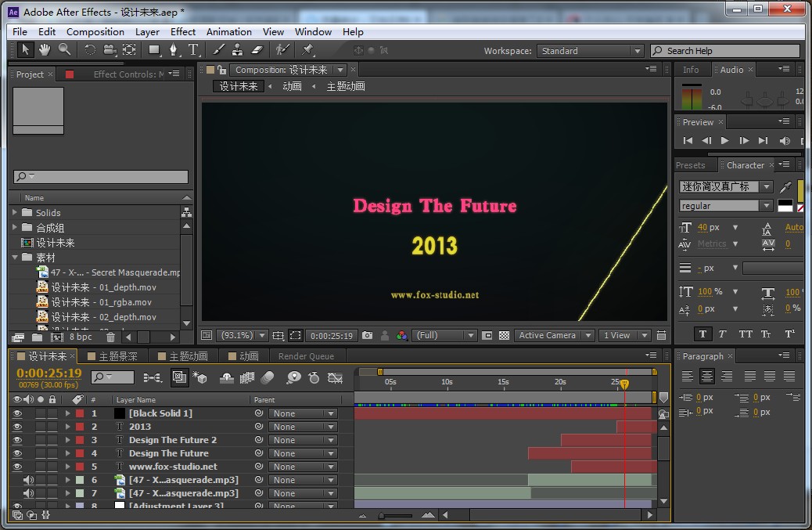Create a new folder in Project panel

click(37, 337)
